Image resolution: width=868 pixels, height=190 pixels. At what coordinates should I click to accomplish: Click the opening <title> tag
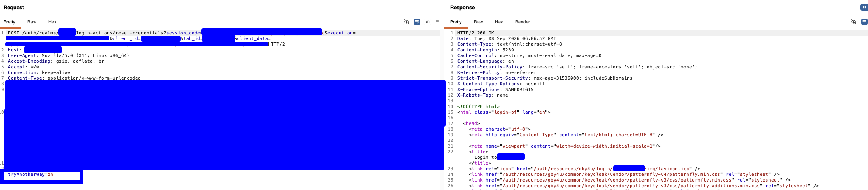pos(478,152)
